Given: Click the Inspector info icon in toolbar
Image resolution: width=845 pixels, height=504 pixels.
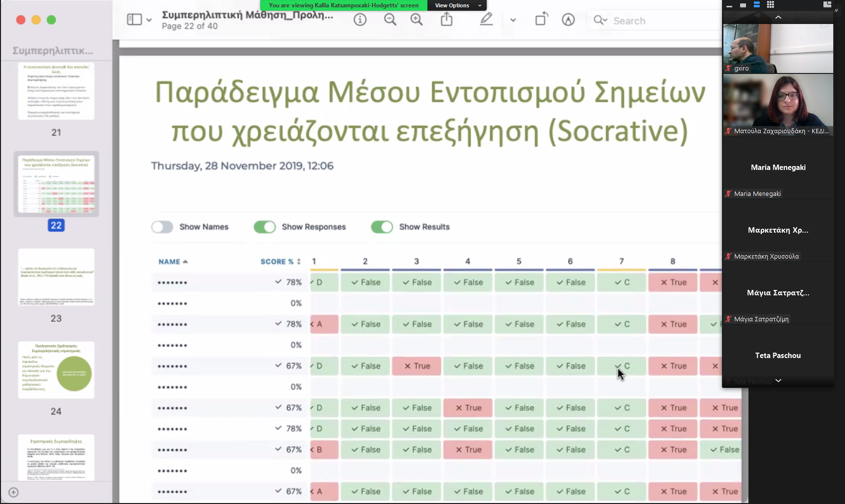Looking at the screenshot, I should (x=360, y=20).
